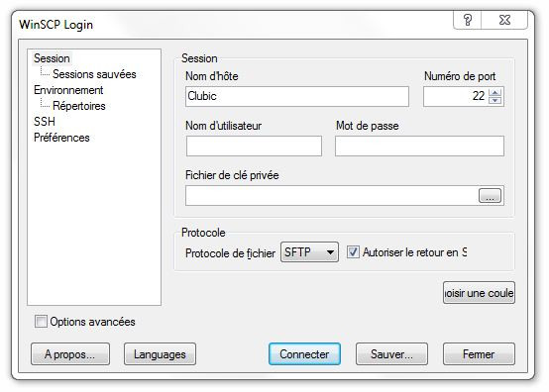Open the A propos... dialog

point(70,354)
